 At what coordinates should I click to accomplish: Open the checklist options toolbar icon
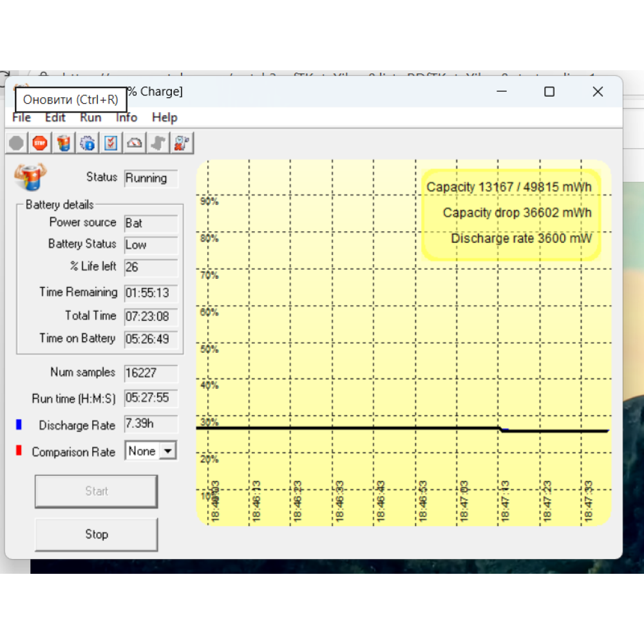pyautogui.click(x=111, y=143)
